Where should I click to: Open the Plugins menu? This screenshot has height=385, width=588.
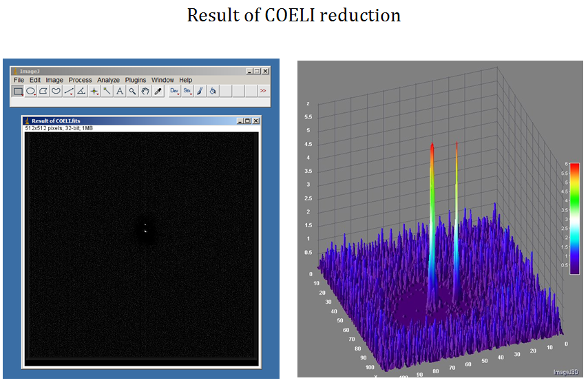pyautogui.click(x=136, y=80)
